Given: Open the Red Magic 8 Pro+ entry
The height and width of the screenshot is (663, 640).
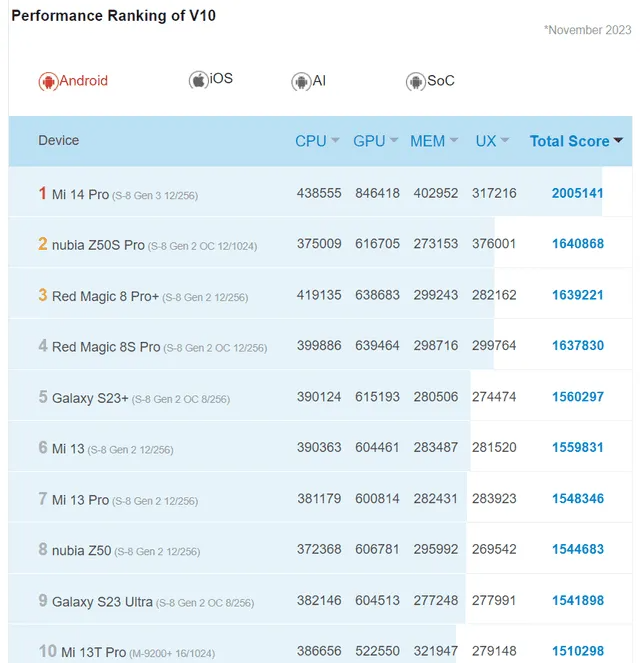Looking at the screenshot, I should pos(105,296).
